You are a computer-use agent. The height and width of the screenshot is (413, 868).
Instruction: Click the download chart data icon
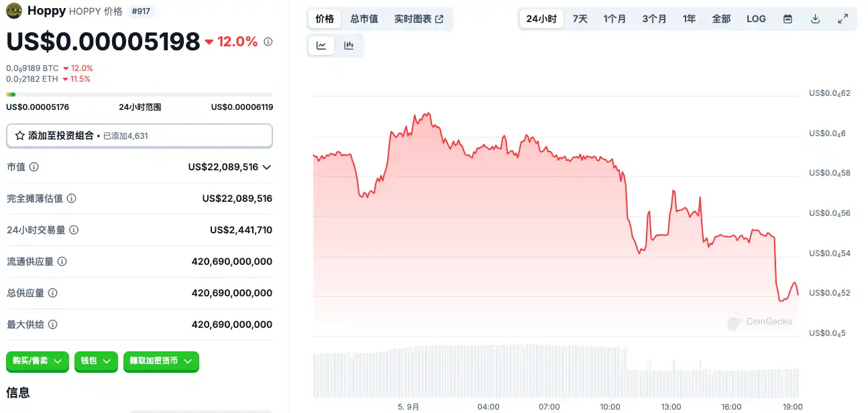click(x=815, y=19)
